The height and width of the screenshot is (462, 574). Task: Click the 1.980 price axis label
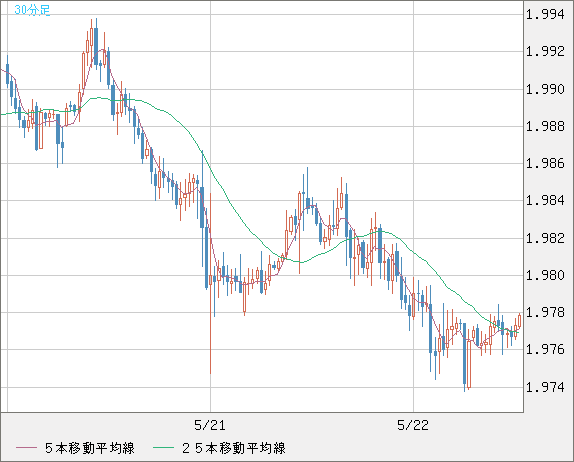(545, 275)
